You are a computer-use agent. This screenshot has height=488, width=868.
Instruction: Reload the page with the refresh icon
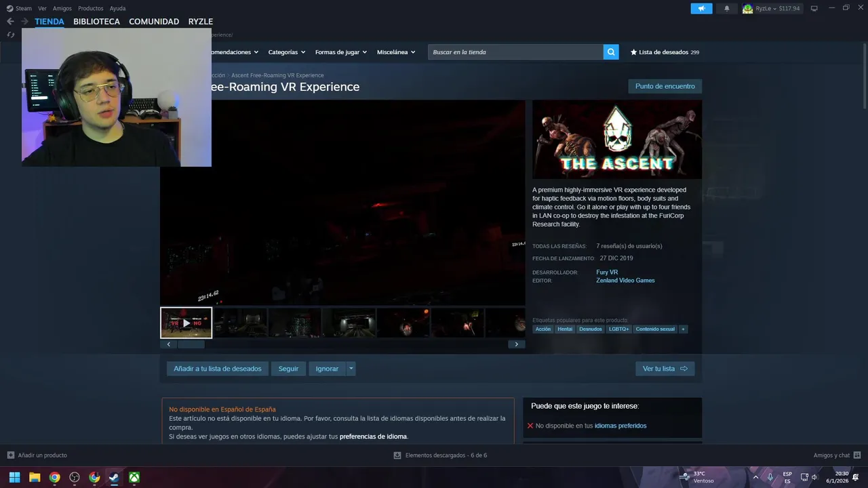point(10,35)
